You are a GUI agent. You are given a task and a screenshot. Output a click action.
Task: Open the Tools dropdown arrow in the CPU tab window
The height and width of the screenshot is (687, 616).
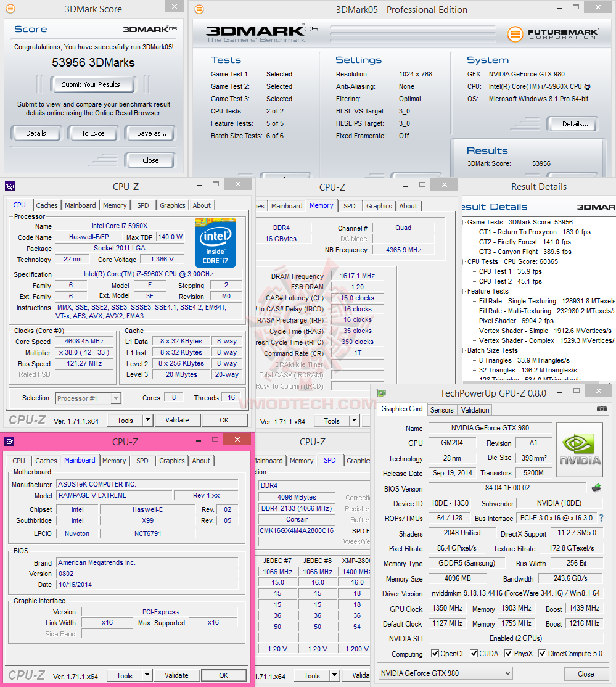[147, 420]
